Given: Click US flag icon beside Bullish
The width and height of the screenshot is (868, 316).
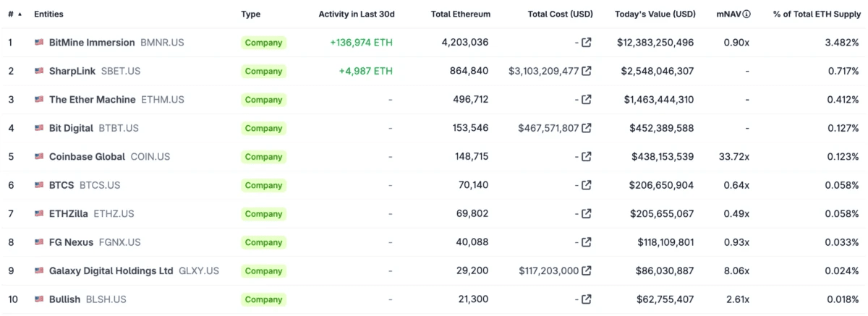Looking at the screenshot, I should [x=39, y=299].
